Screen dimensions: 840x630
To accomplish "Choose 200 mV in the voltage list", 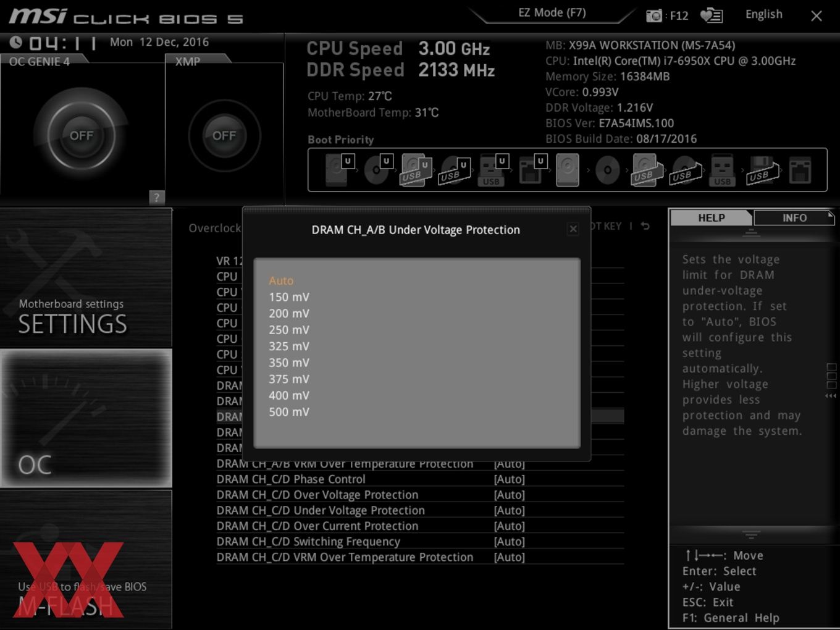I will pos(289,313).
